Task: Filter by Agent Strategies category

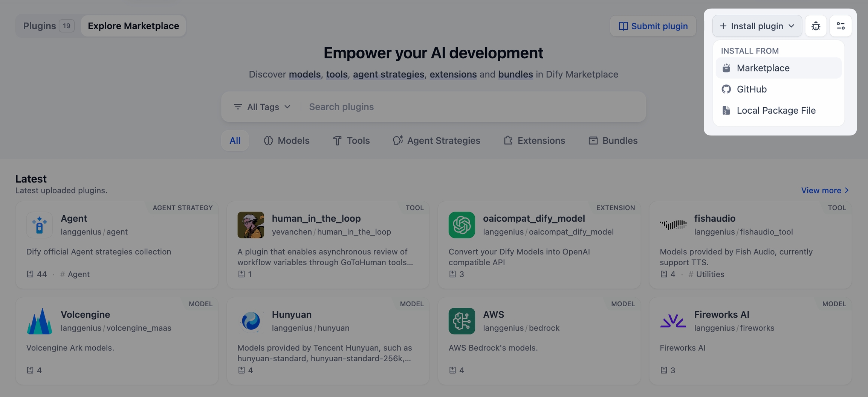Action: 436,141
